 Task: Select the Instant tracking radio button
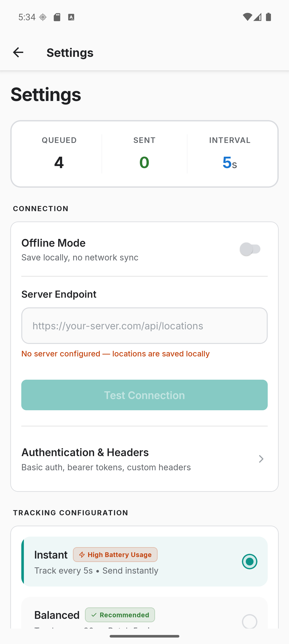pos(249,562)
